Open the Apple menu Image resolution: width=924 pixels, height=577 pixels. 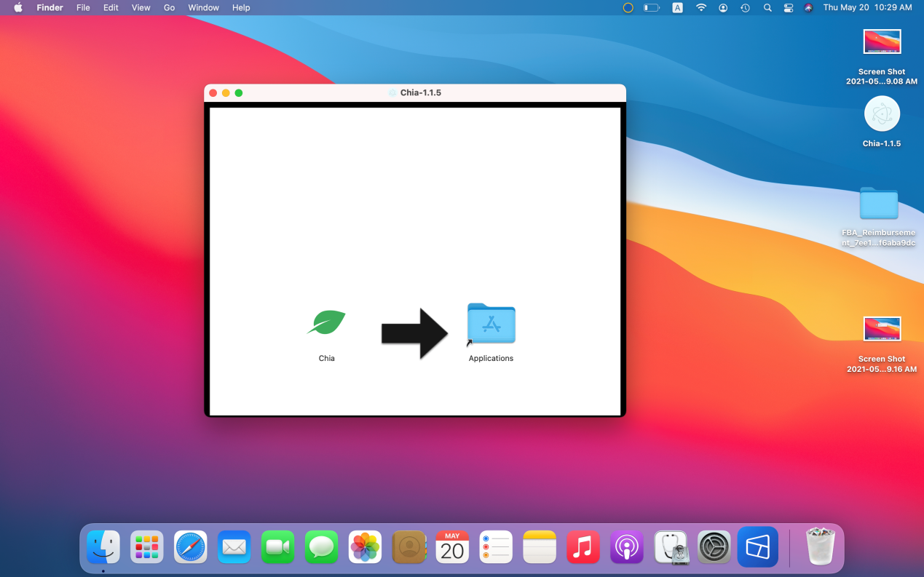pyautogui.click(x=18, y=7)
